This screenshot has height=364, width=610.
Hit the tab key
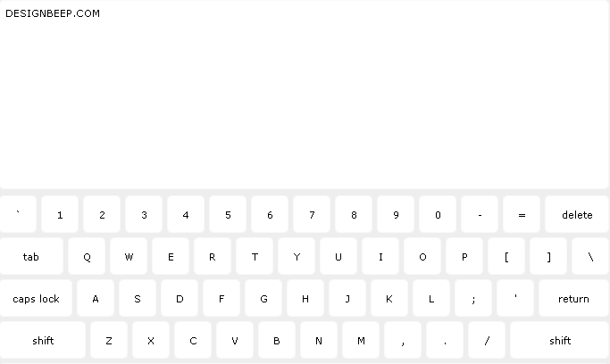click(31, 256)
